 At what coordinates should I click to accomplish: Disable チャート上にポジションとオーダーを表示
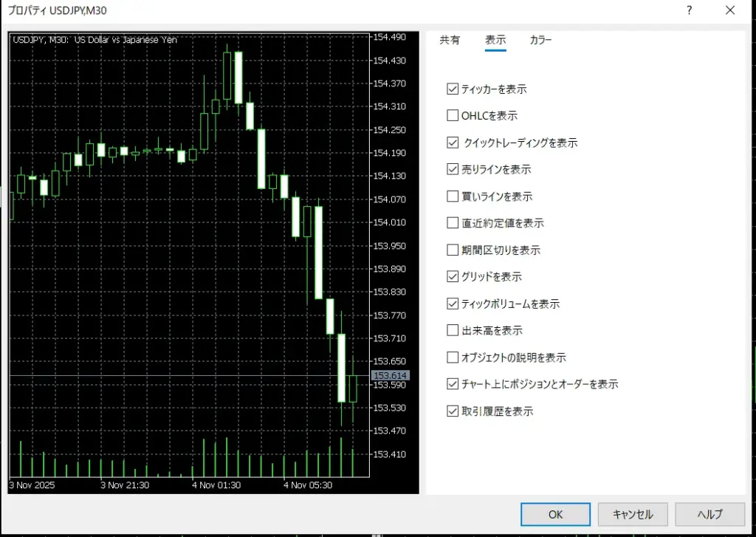pos(453,383)
